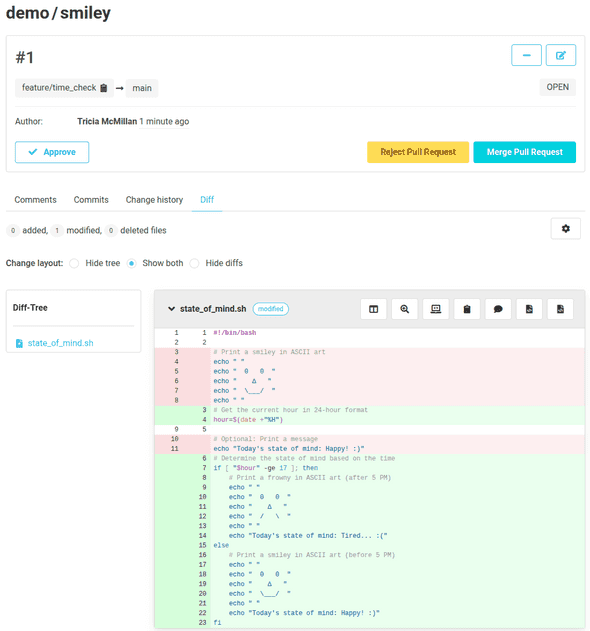Click the #1 pull request number heading

(25, 58)
